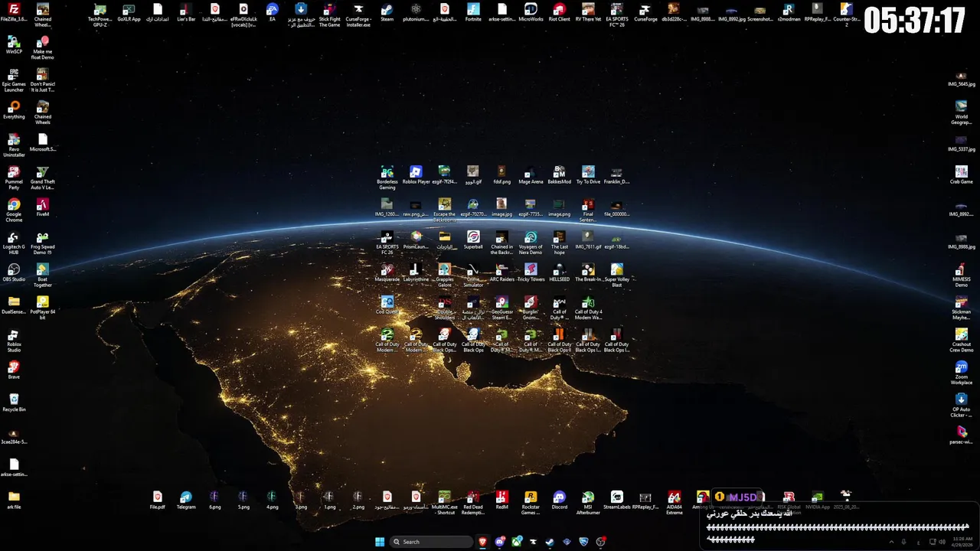Open the Telegram desktop shortcut
980x551 pixels.
pyautogui.click(x=186, y=500)
